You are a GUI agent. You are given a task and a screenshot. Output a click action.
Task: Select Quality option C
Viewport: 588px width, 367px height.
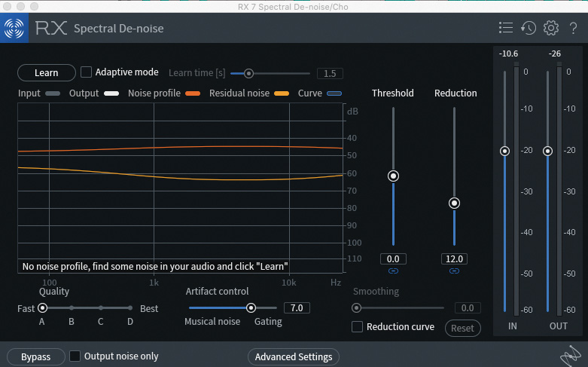[x=100, y=308]
